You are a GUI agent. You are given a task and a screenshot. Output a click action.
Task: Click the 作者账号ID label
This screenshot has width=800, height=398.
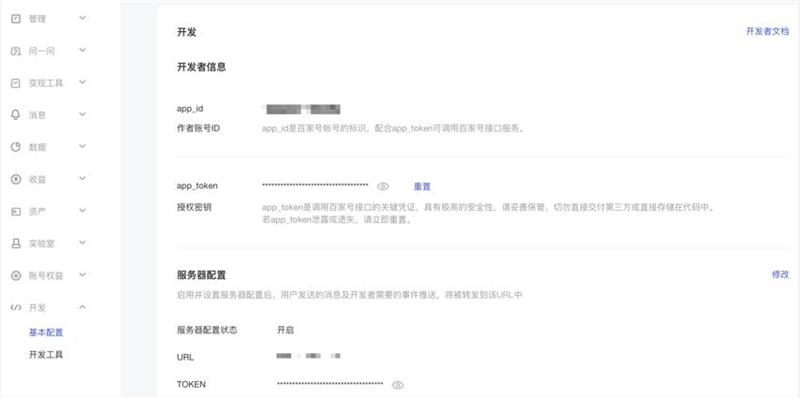click(x=198, y=129)
